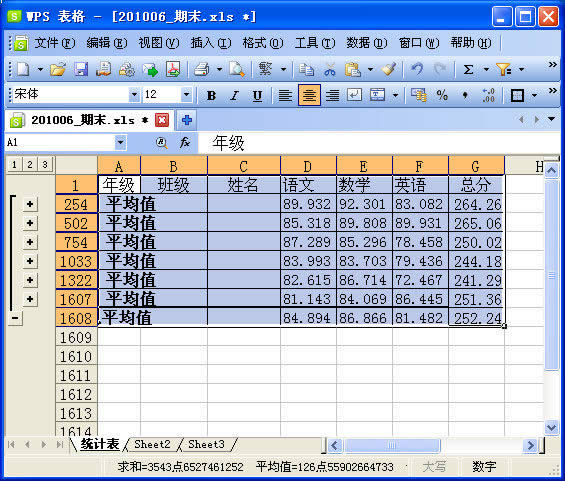Click the Percent style icon
The image size is (565, 481).
coord(442,95)
